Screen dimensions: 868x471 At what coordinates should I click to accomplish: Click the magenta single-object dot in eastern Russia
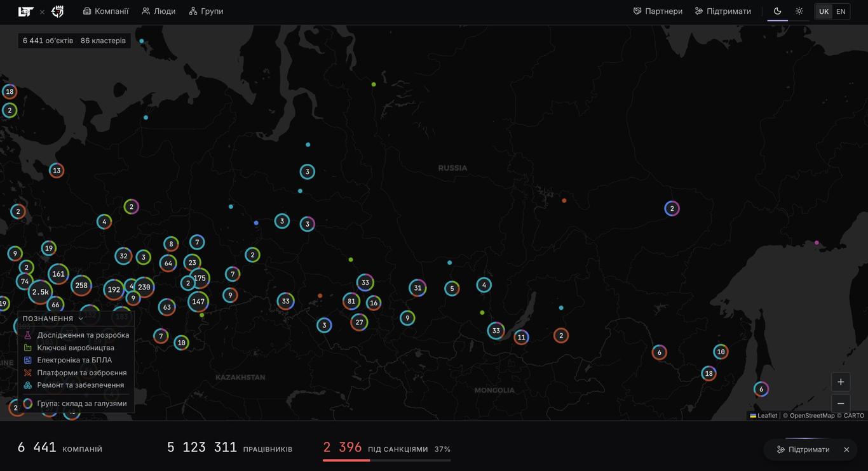817,242
